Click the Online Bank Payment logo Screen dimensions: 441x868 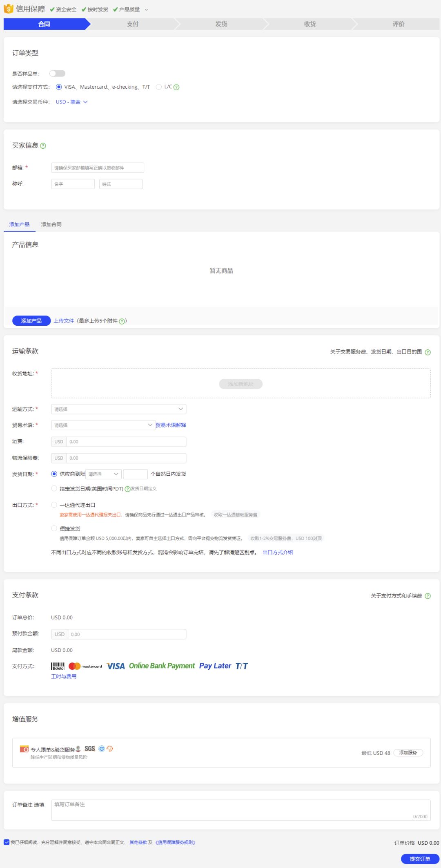(x=162, y=666)
